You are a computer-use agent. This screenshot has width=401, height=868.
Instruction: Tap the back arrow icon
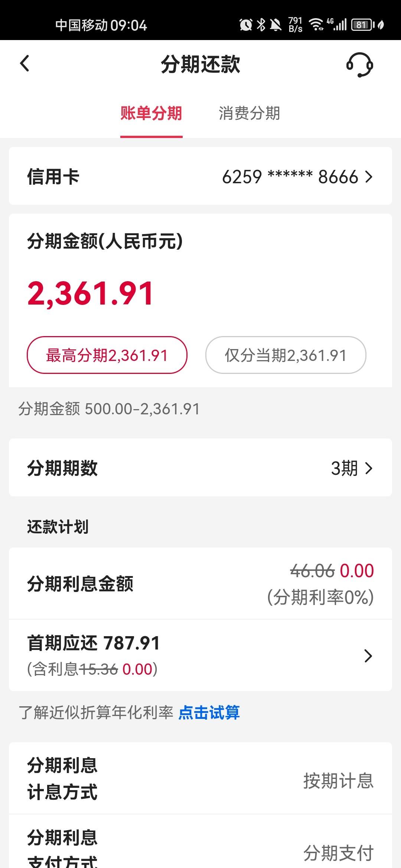click(25, 63)
